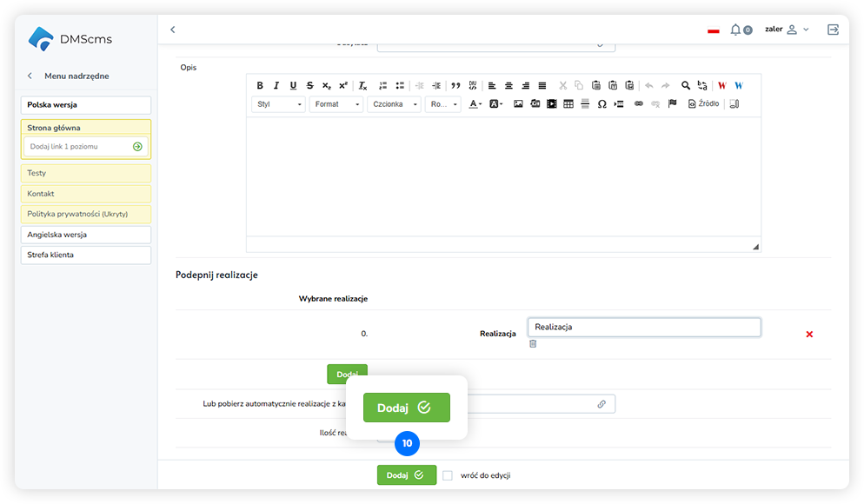This screenshot has height=504, width=864.
Task: Insert special character (Omega) symbol
Action: (601, 104)
